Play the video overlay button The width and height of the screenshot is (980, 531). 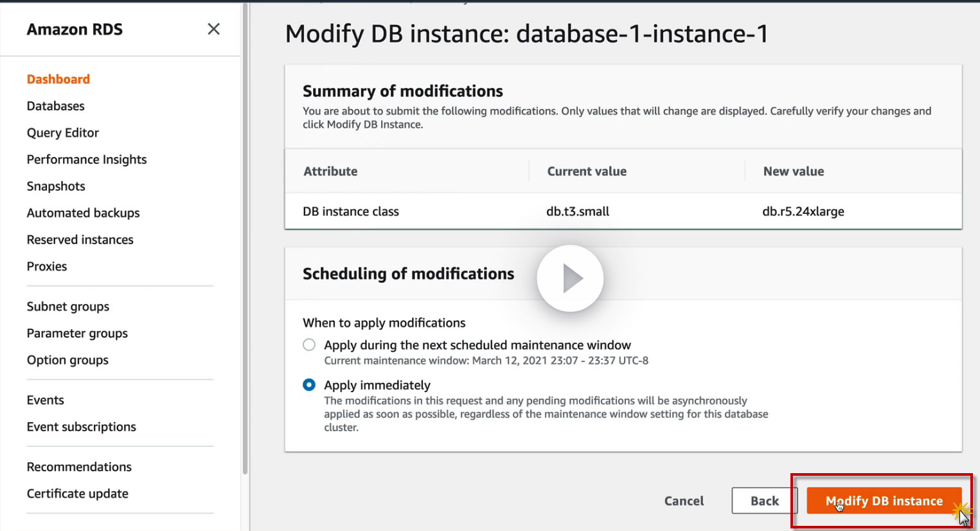[x=570, y=278]
